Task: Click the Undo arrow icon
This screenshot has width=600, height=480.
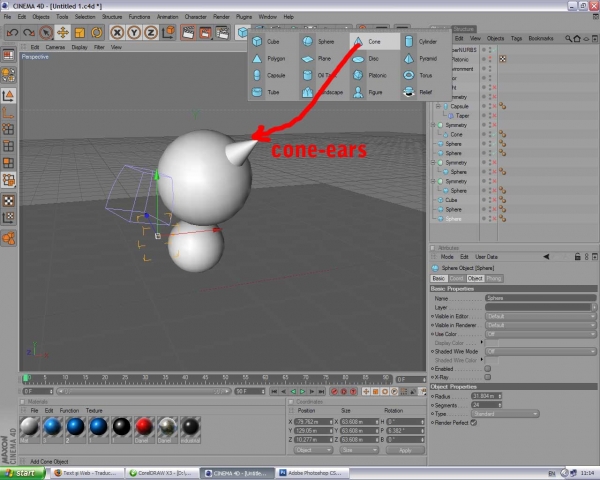Action: pos(12,33)
